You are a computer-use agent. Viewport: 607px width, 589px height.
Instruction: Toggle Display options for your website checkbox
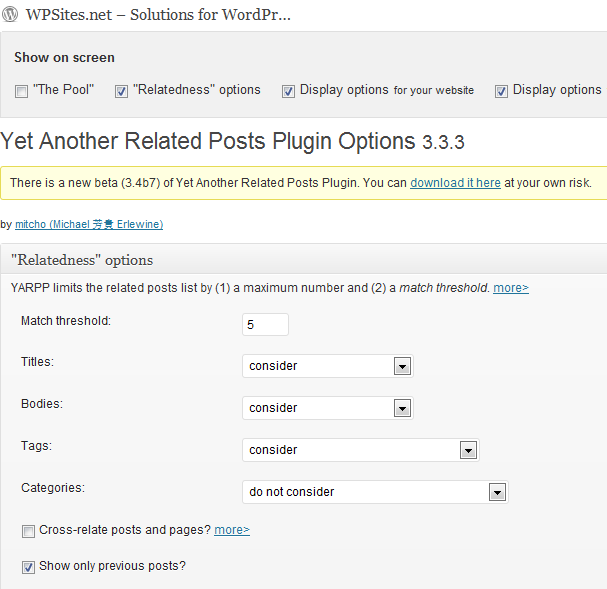[x=288, y=91]
